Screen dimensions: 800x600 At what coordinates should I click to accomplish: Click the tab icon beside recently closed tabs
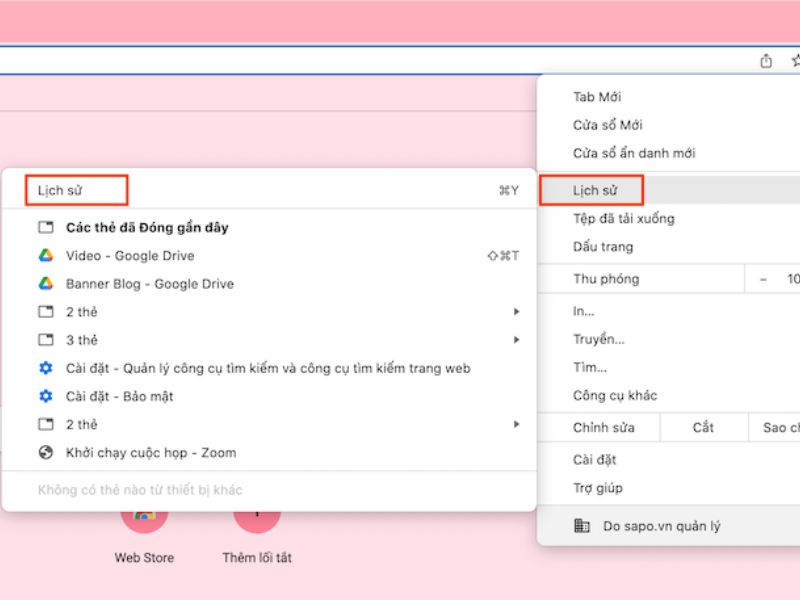click(44, 227)
